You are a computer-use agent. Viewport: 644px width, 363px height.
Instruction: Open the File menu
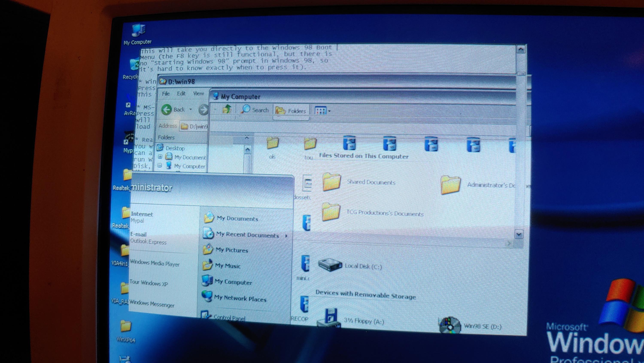166,94
